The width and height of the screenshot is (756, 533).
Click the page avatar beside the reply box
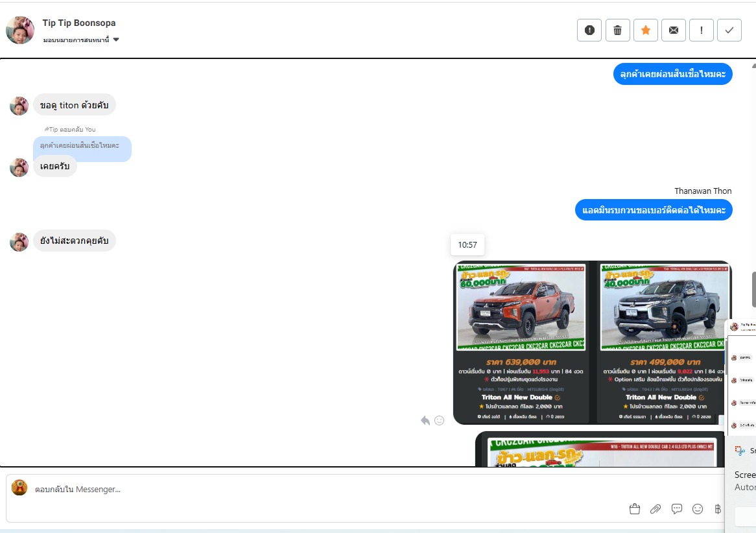click(x=19, y=488)
